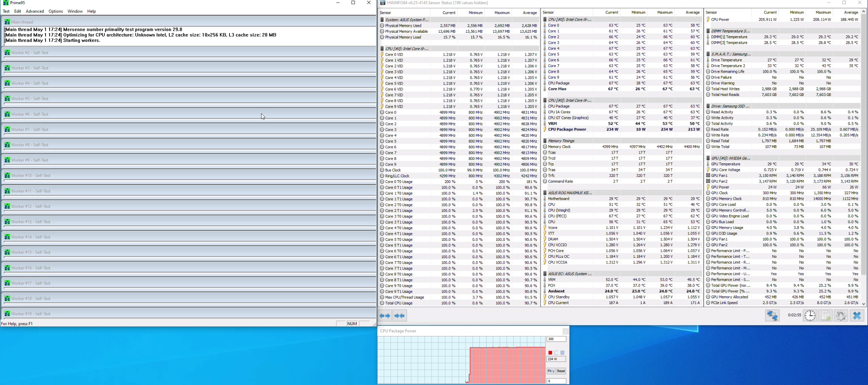
Task: Select the DIMM[1] Temperature row
Action: point(783,37)
